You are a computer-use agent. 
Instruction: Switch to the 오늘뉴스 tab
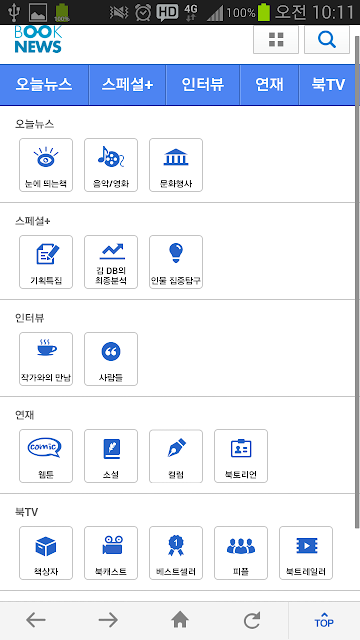point(44,85)
